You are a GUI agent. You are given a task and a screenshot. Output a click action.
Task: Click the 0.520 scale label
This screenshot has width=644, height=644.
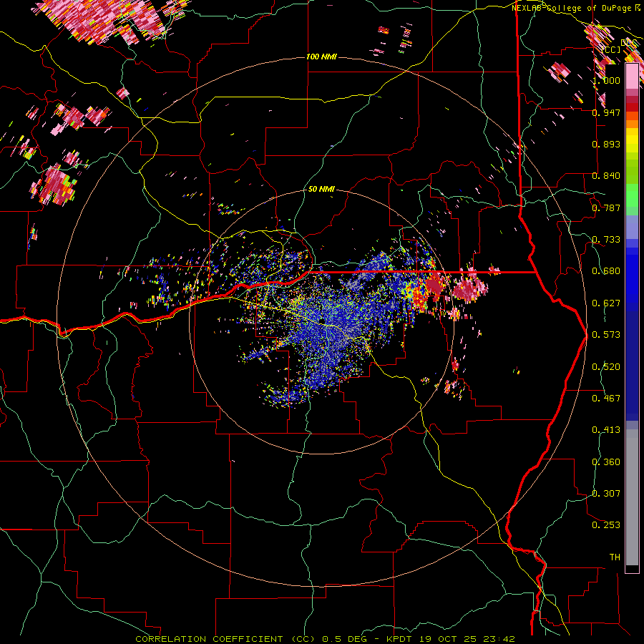point(606,367)
